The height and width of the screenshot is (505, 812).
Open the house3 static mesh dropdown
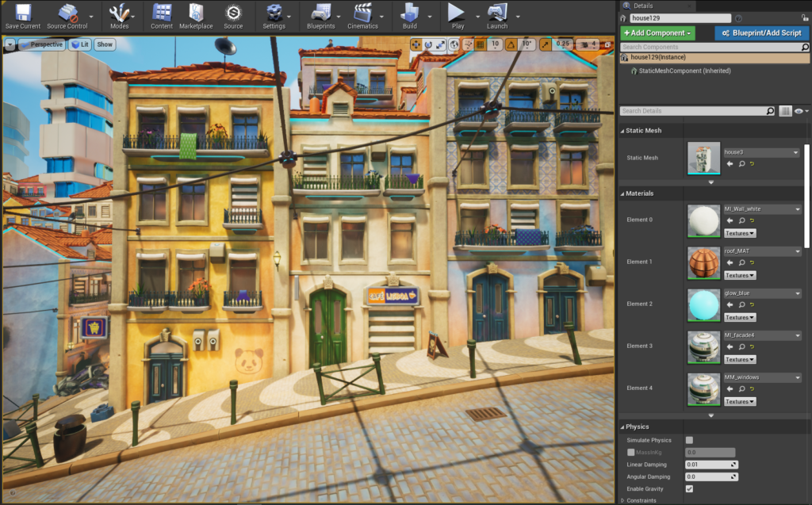[761, 152]
